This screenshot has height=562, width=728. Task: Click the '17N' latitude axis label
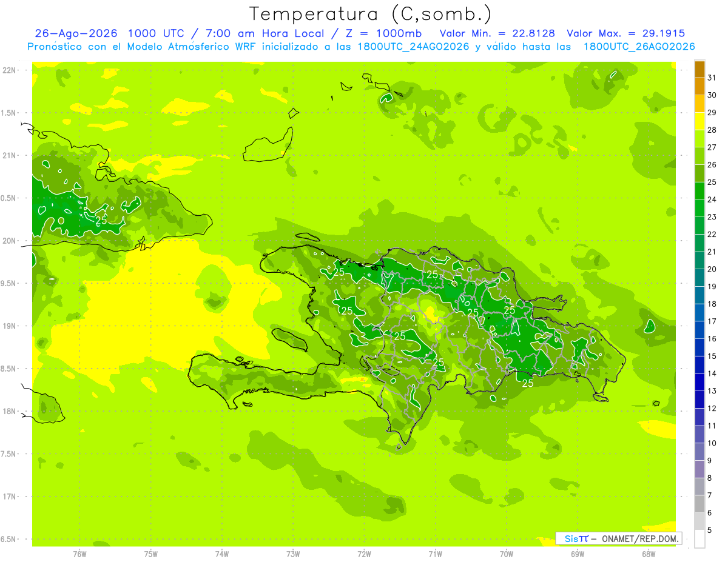[x=9, y=497]
